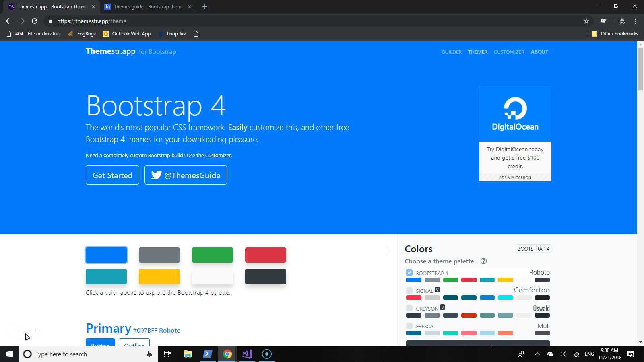644x362 pixels.
Task: Check the GREYSON palette checkbox
Action: pyautogui.click(x=409, y=308)
